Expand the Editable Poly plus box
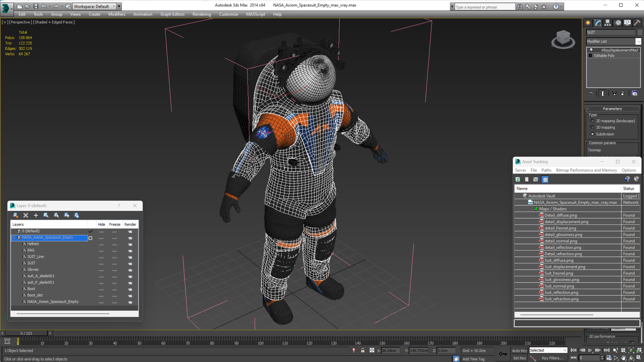 tap(591, 55)
